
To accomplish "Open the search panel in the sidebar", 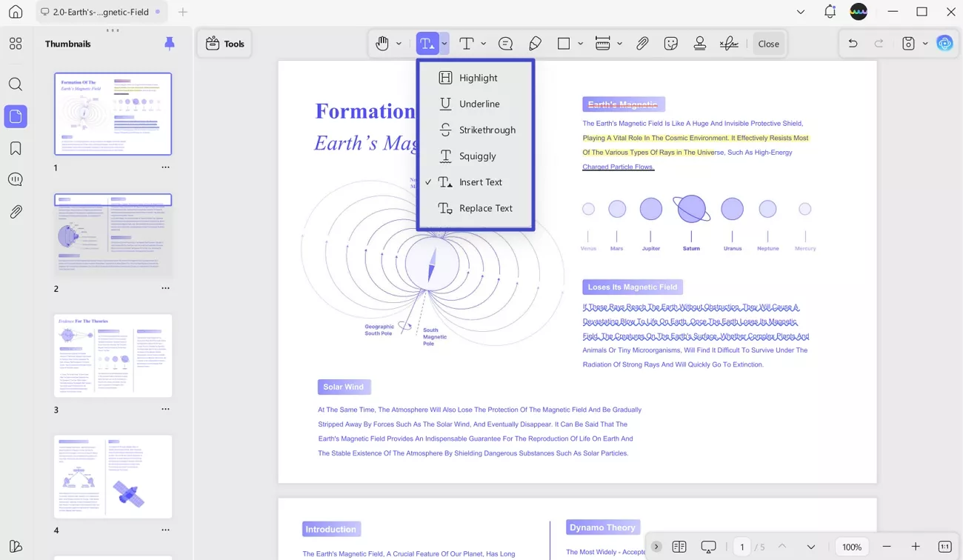I will coord(16,84).
